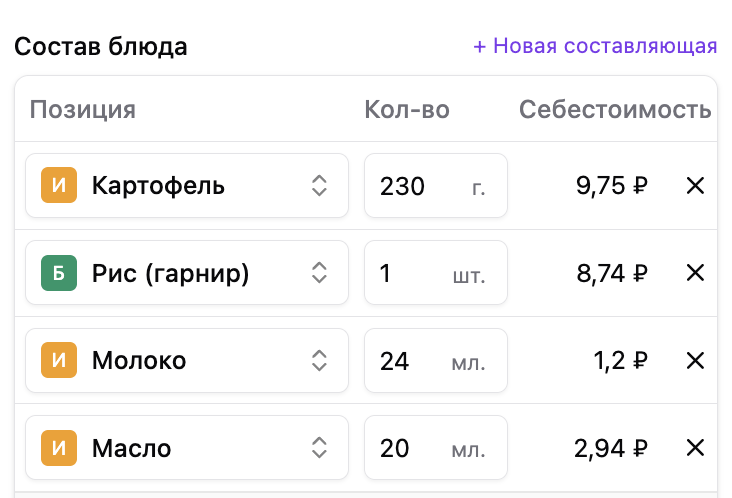732x498 pixels.
Task: Click the Позиция column header
Action: [83, 110]
